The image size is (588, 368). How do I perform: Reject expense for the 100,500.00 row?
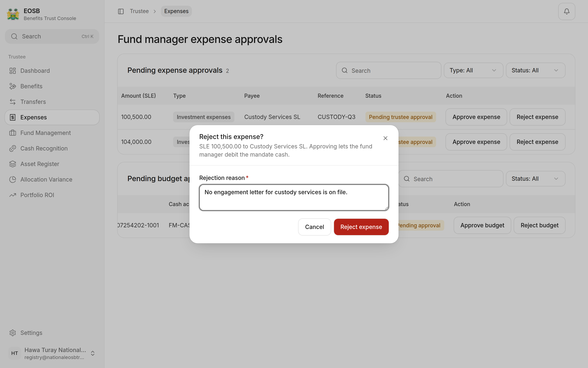[537, 117]
